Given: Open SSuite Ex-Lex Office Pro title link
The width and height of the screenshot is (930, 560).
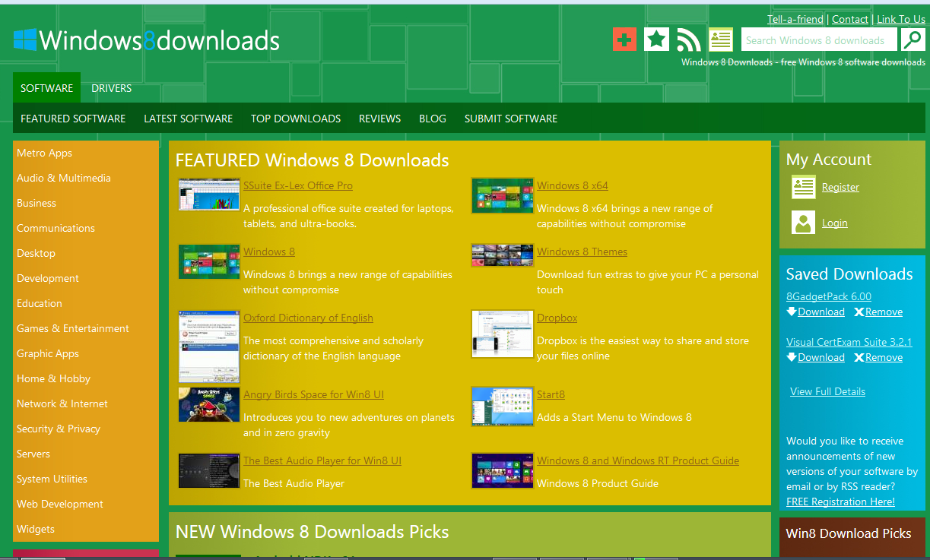Looking at the screenshot, I should [x=298, y=185].
